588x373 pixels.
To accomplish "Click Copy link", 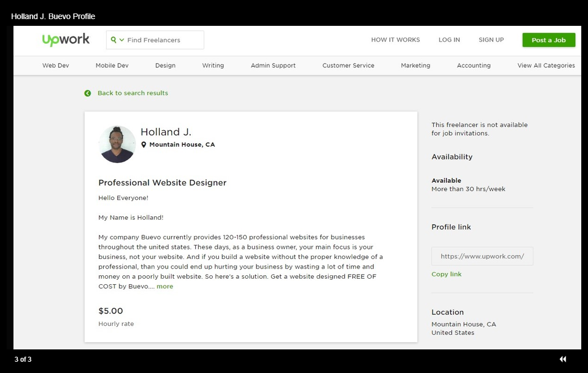I will pyautogui.click(x=446, y=274).
